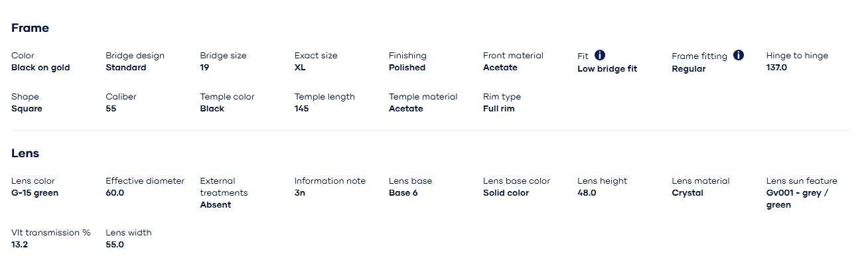Click the info icon beside Frame fitting
The width and height of the screenshot is (868, 258).
tap(739, 55)
